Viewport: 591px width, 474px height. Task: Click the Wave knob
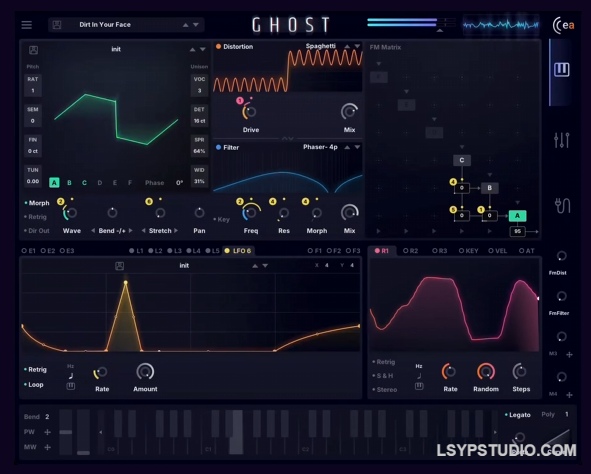[70, 213]
